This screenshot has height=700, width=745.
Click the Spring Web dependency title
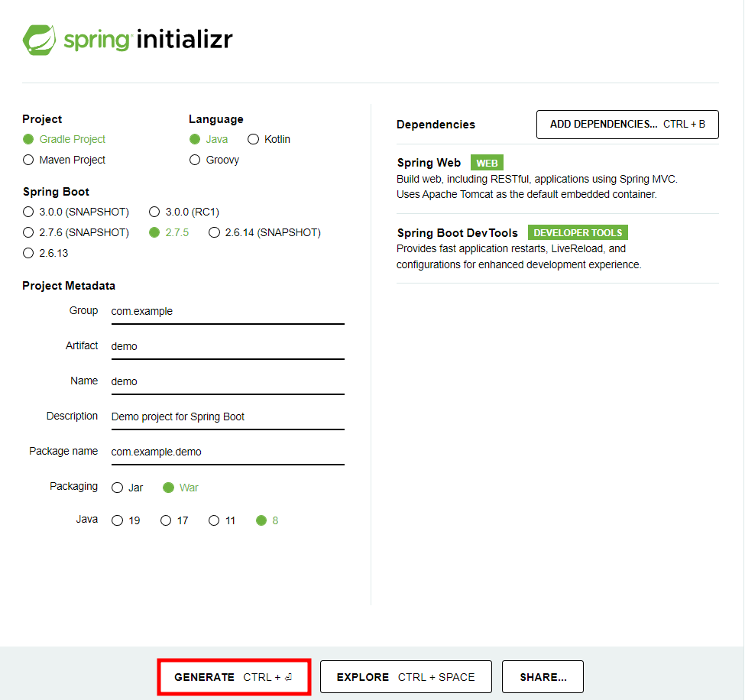coord(429,163)
